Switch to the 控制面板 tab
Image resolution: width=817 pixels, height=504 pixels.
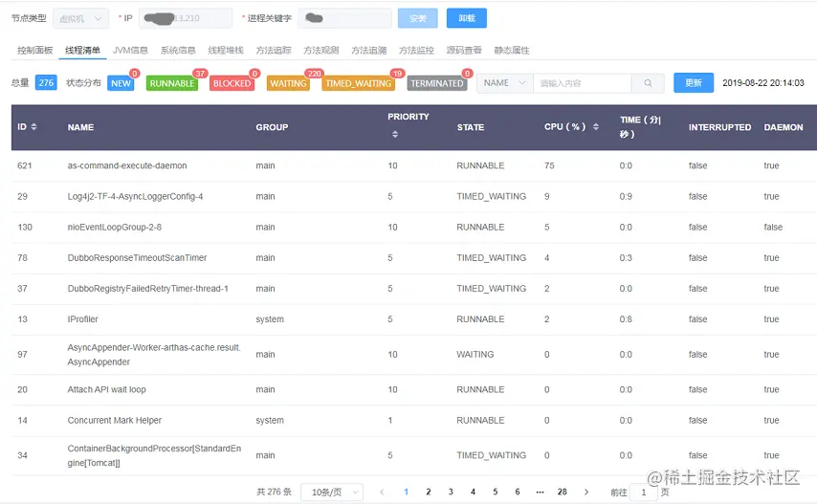[x=34, y=50]
